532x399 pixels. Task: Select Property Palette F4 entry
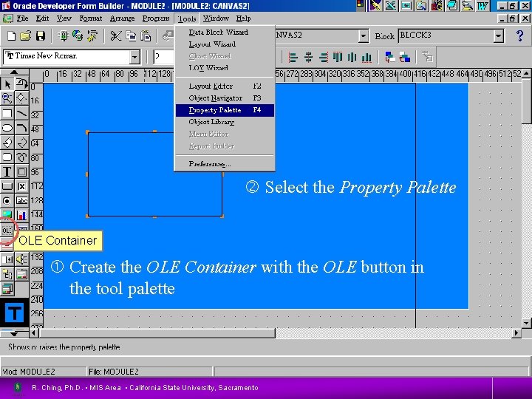click(x=225, y=110)
